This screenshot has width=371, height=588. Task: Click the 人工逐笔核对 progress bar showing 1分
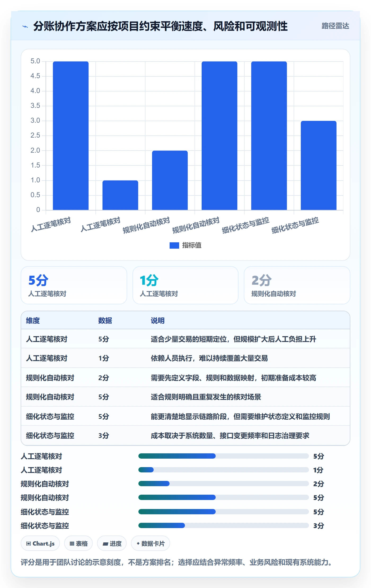pyautogui.click(x=223, y=470)
